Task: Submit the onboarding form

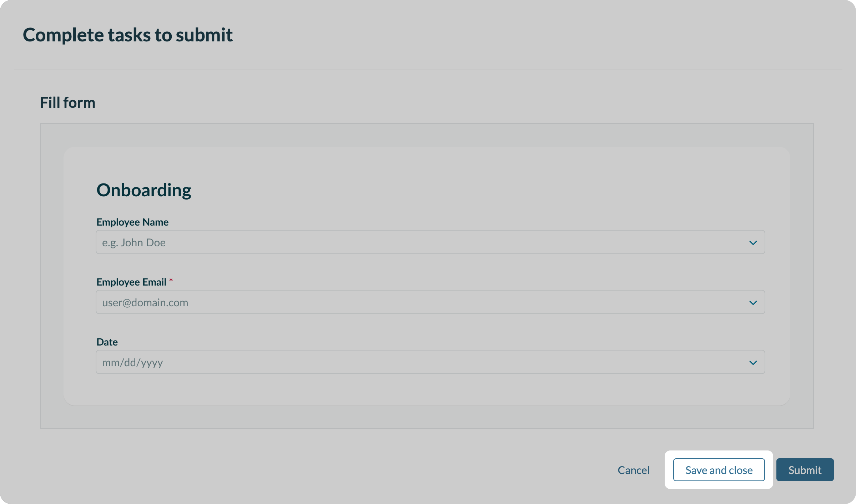Action: 805,470
